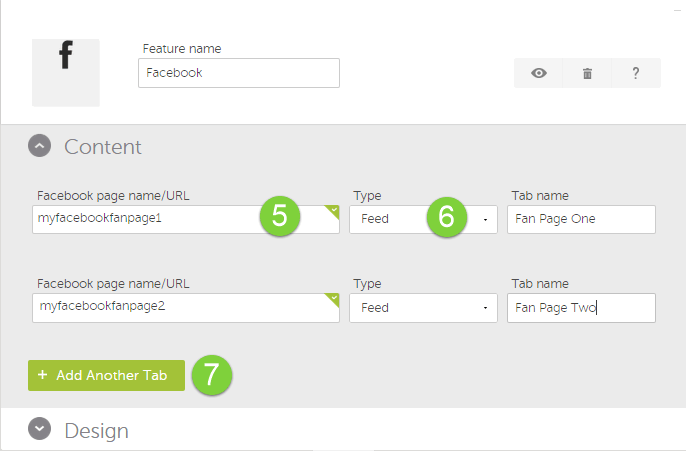Image resolution: width=686 pixels, height=451 pixels.
Task: Click green corner marker on second URL field
Action: 334,298
